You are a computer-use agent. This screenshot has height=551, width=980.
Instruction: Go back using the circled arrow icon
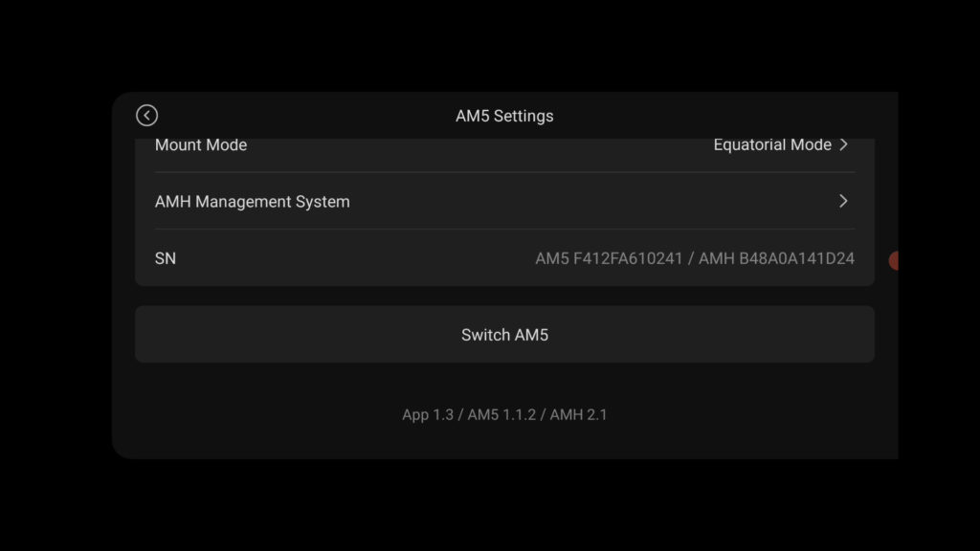tap(146, 116)
